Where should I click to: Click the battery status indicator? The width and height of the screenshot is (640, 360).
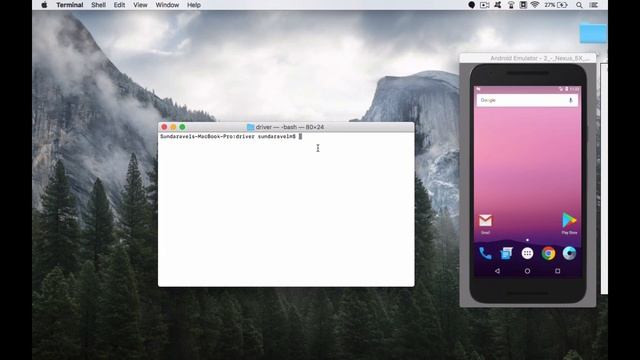(556, 5)
